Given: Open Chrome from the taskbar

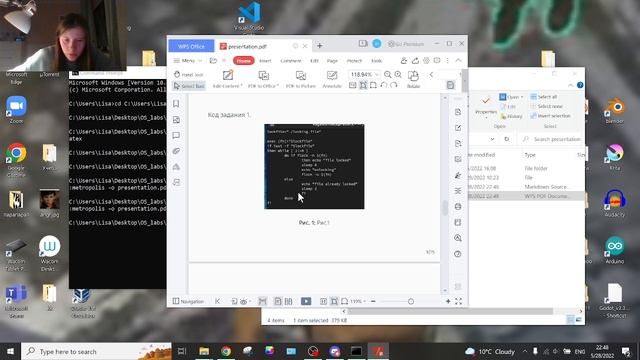Looking at the screenshot, I should (x=226, y=351).
